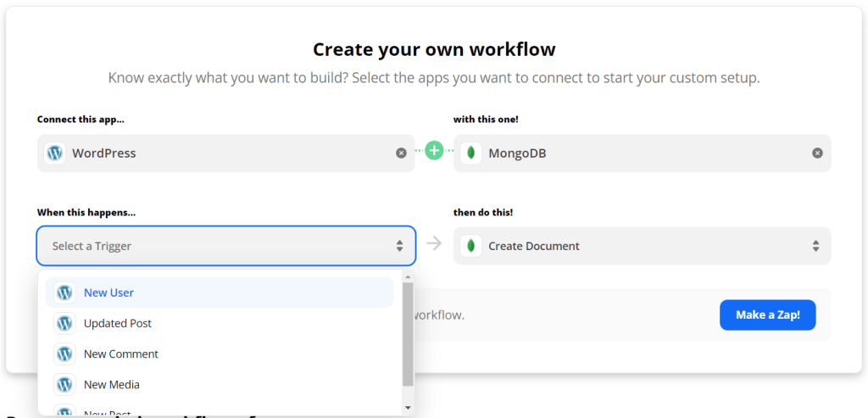Click the MongoDB icon beside Create Document

pyautogui.click(x=470, y=246)
